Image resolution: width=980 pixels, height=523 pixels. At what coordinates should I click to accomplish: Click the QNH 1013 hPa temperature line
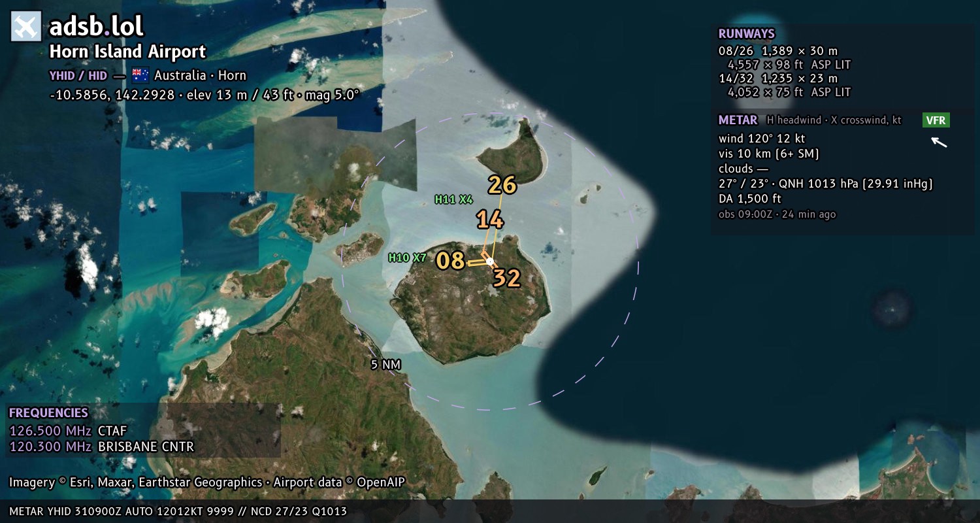tap(825, 184)
